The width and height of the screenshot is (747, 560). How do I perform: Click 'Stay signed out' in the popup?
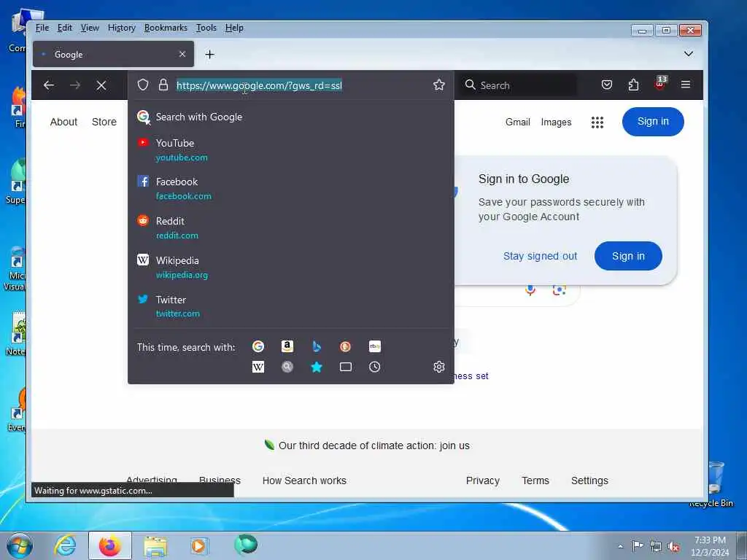[540, 256]
